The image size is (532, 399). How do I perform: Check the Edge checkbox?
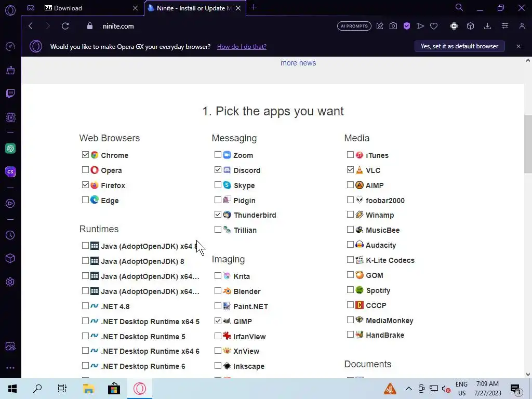[x=85, y=200]
